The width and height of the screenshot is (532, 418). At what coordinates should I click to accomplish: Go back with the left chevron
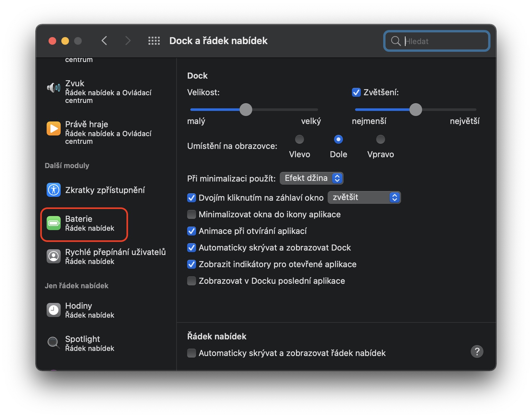point(104,41)
